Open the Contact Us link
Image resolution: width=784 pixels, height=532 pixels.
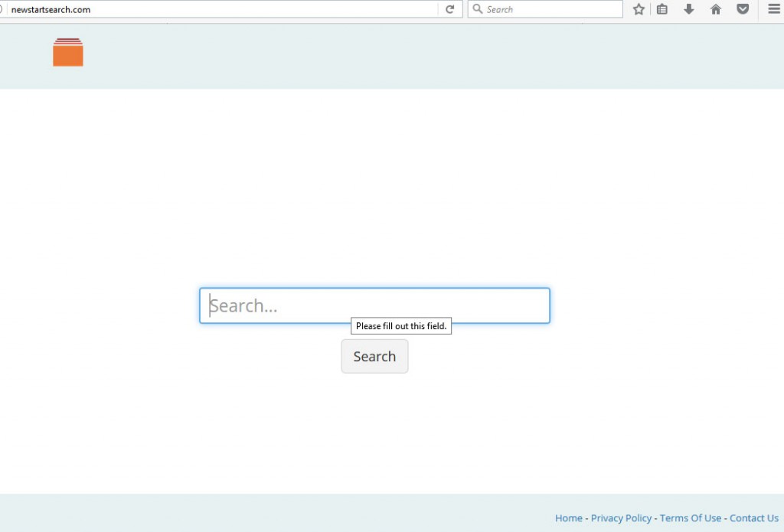coord(753,518)
